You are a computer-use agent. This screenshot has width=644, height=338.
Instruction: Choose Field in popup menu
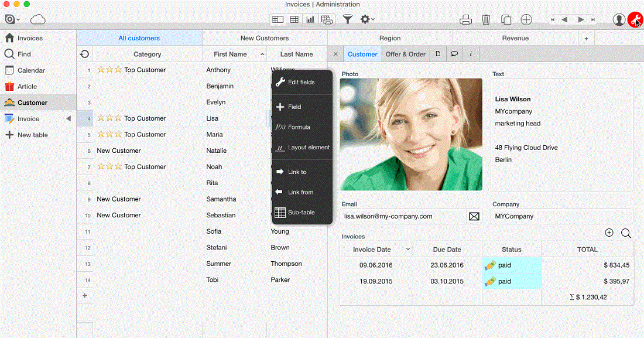point(302,107)
